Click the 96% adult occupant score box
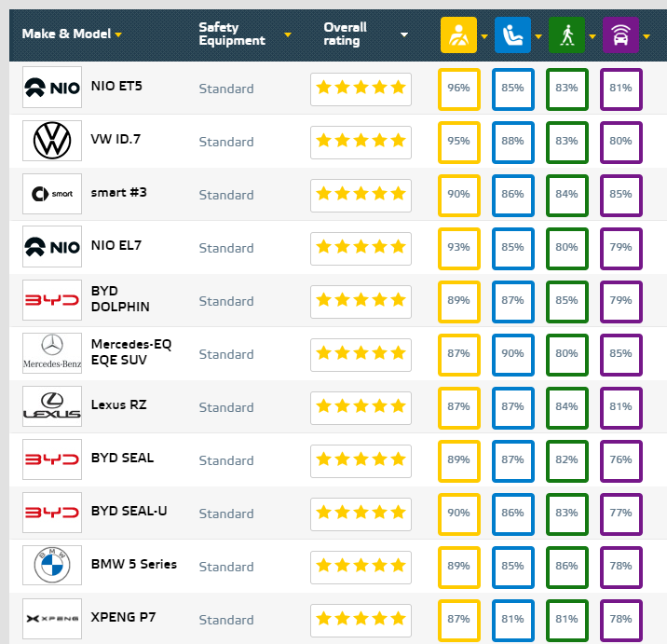Viewport: 667px width, 644px height. pos(458,89)
